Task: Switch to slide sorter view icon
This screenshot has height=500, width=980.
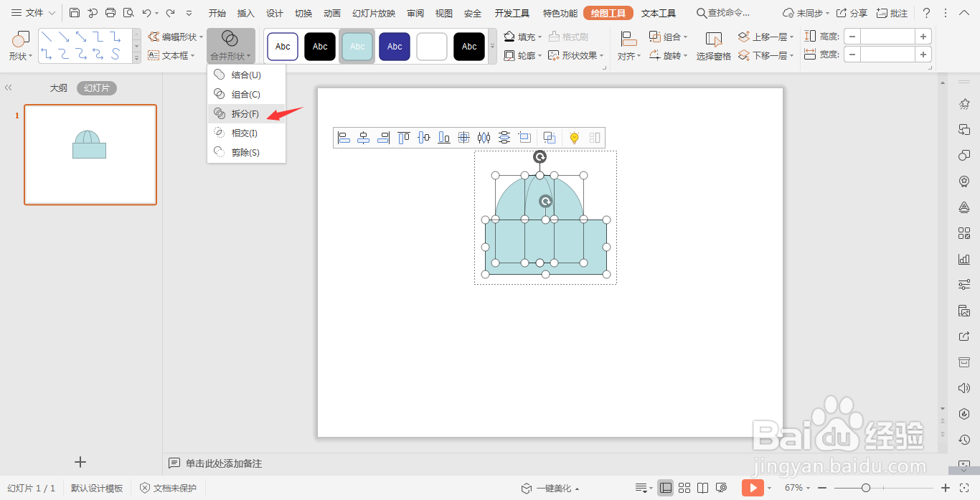Action: (684, 488)
